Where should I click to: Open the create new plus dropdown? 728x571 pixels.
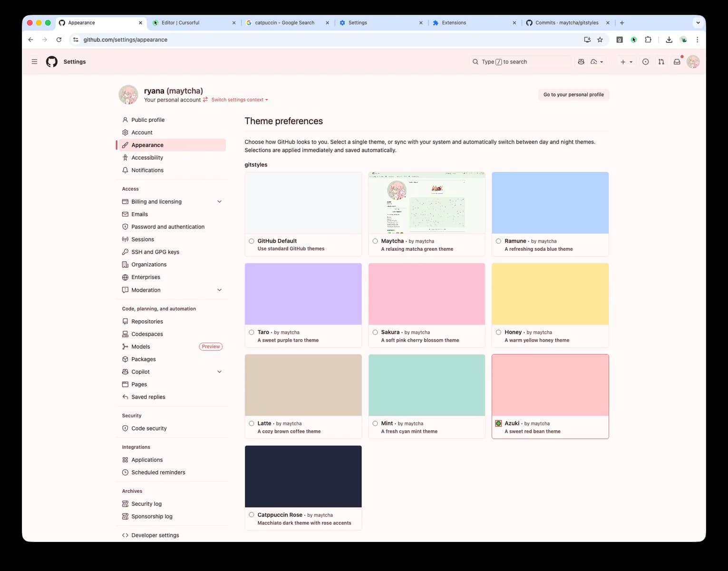pyautogui.click(x=626, y=62)
